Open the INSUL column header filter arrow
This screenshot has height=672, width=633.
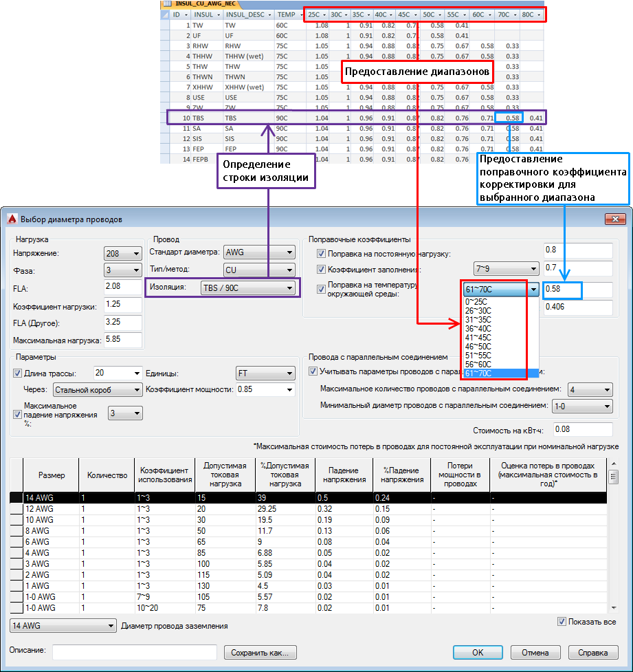pos(219,15)
